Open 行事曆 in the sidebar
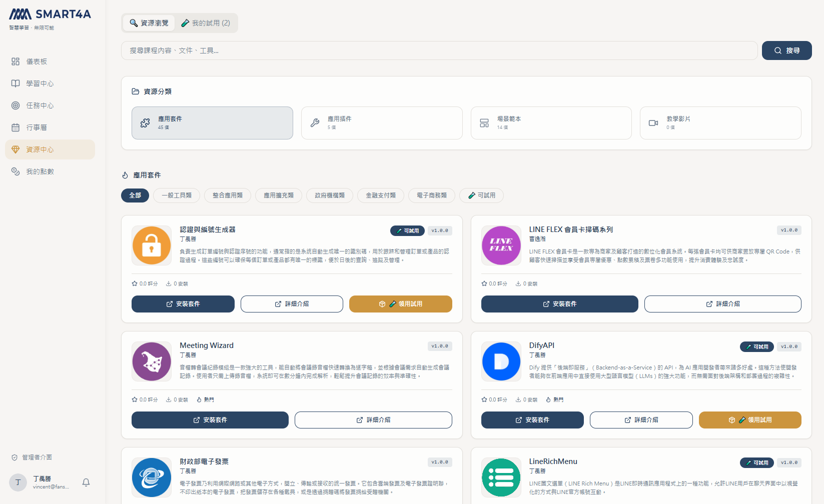824x504 pixels. click(x=50, y=127)
